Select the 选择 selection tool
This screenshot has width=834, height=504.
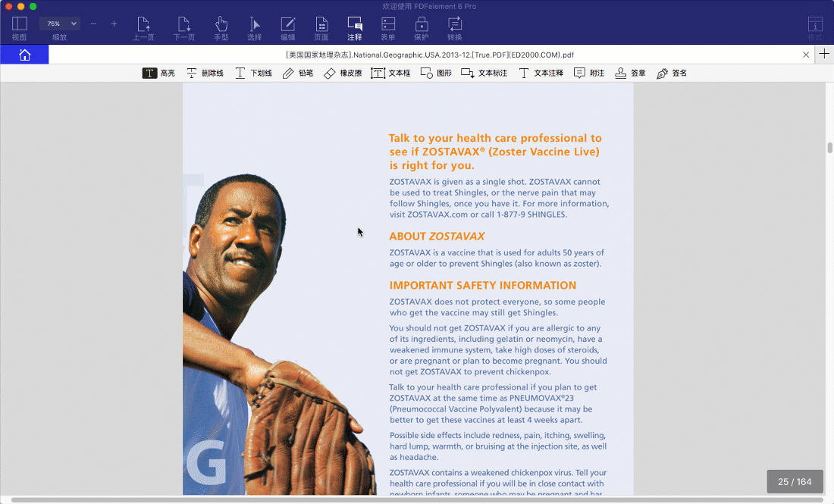point(255,27)
